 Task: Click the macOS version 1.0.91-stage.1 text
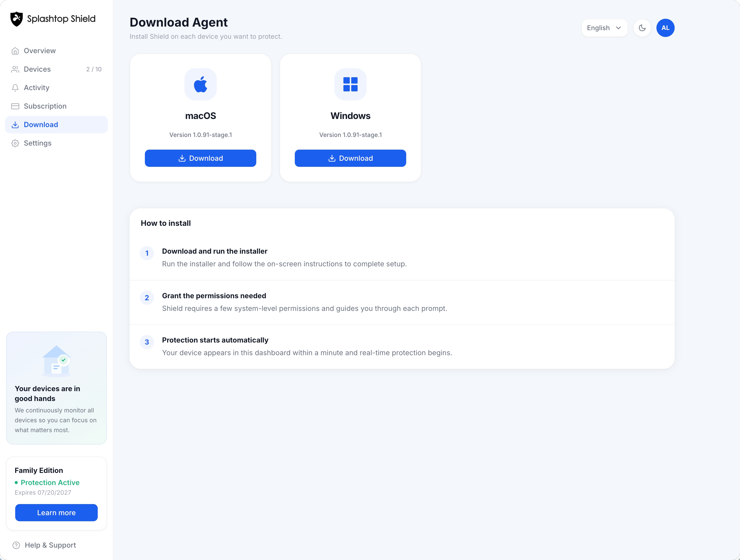pos(201,135)
